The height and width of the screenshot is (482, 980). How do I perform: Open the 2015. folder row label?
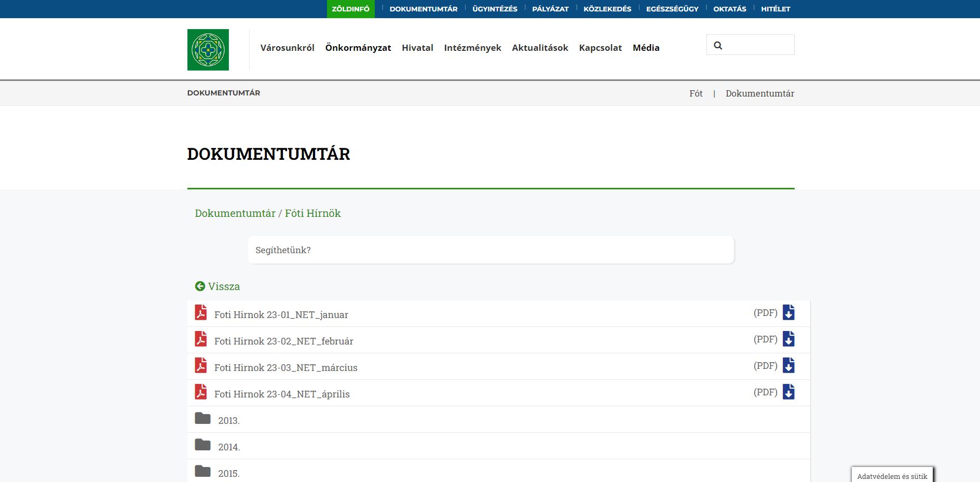point(229,474)
